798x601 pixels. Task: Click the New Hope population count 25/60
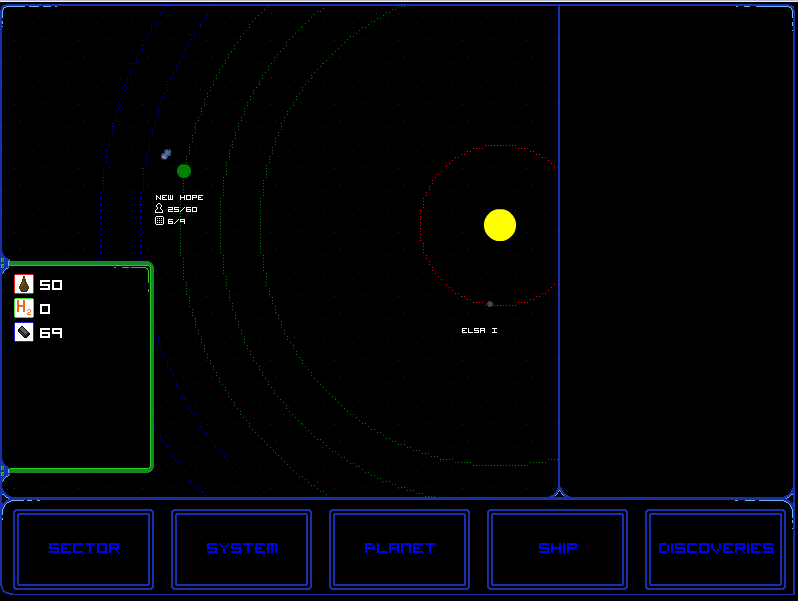[182, 210]
